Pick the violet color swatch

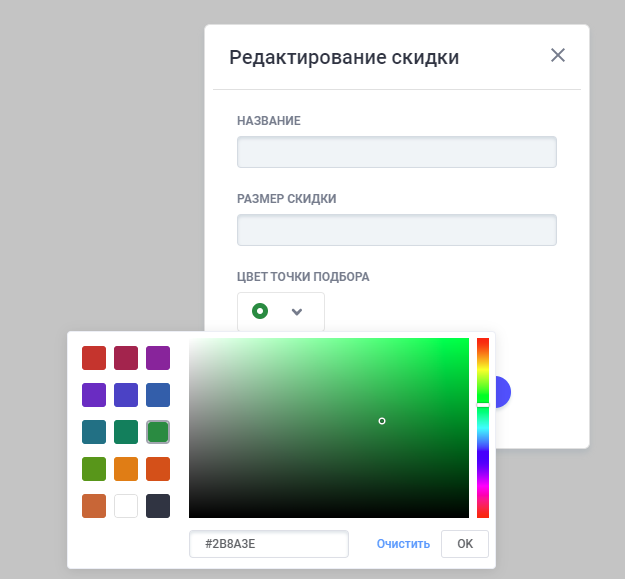[94, 395]
